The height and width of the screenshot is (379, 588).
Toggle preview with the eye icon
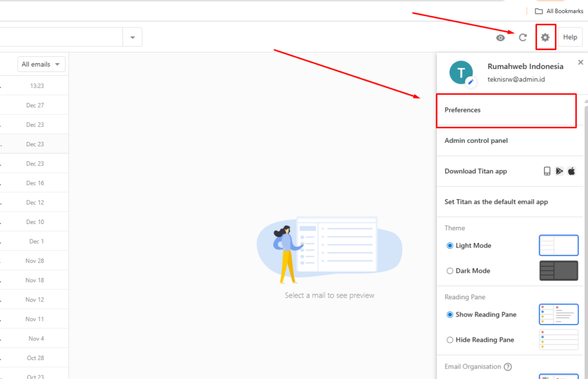(x=500, y=37)
